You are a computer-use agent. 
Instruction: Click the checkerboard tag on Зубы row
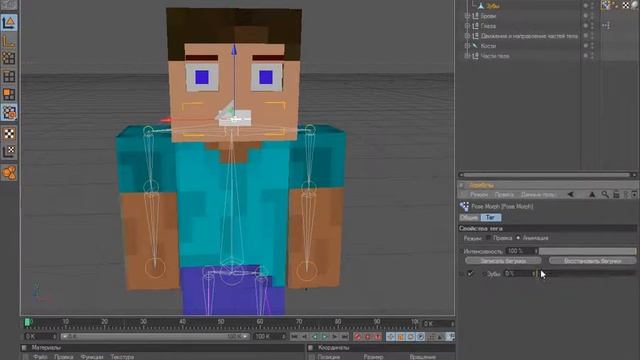626,5
